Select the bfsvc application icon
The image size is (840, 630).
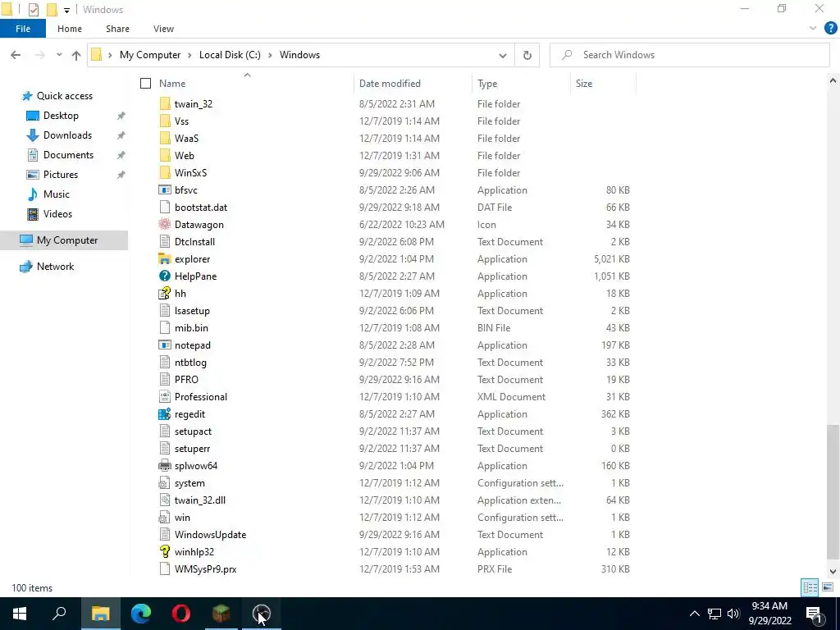(165, 190)
